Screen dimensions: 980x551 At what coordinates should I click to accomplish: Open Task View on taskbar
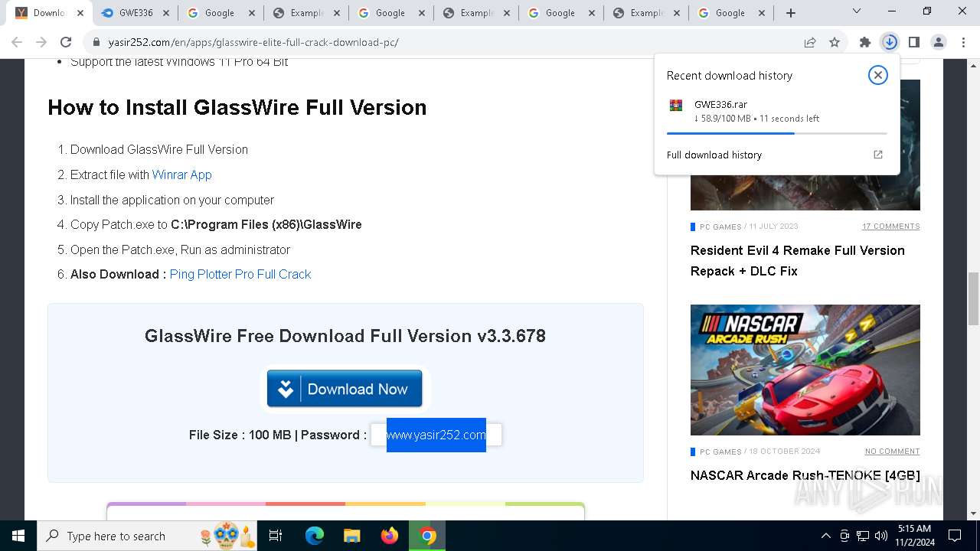pos(276,536)
